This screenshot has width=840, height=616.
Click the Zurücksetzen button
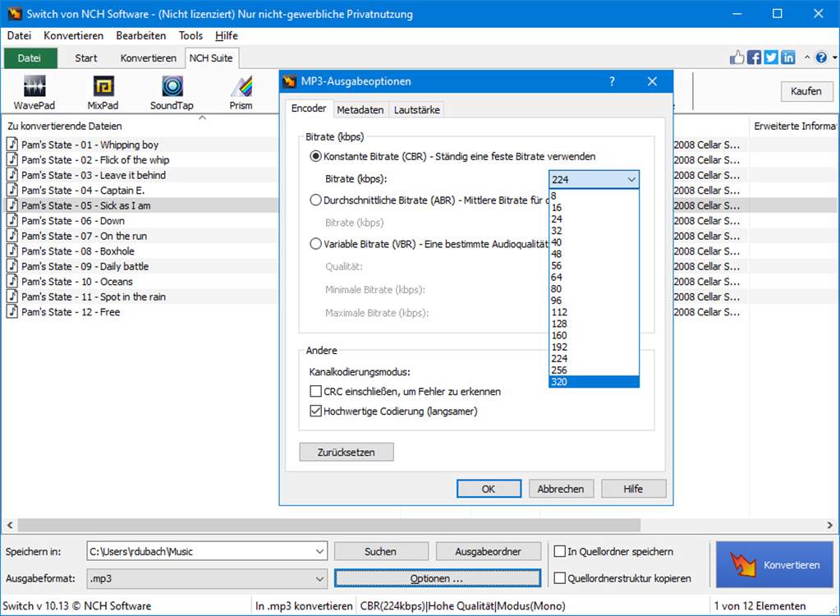[x=346, y=452]
